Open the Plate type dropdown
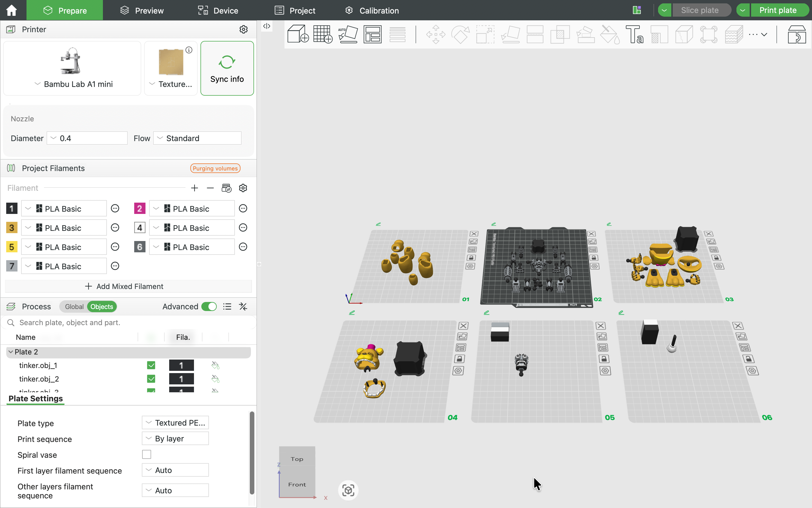Image resolution: width=812 pixels, height=508 pixels. click(x=175, y=423)
